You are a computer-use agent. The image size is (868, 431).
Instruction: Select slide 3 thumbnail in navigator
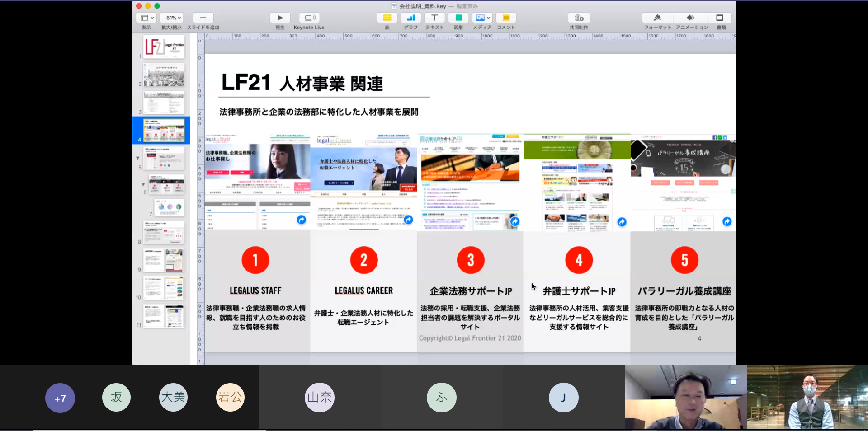(x=164, y=103)
